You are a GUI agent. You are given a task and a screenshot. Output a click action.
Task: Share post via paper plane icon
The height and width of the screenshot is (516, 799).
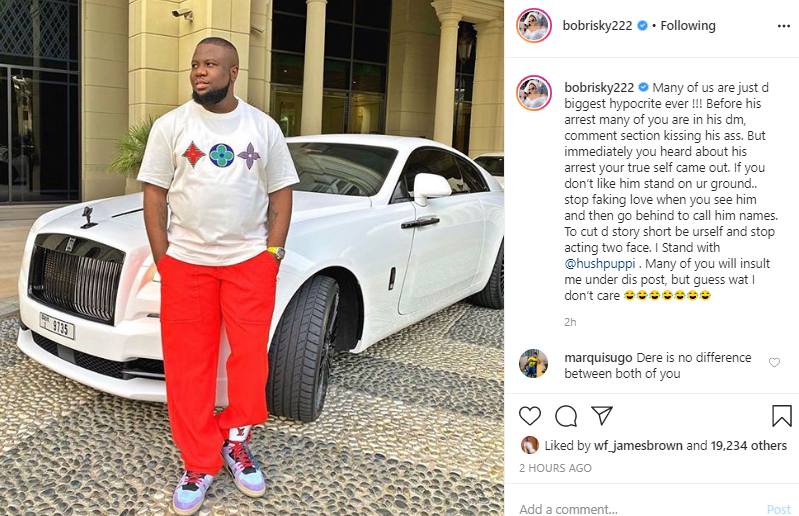602,416
